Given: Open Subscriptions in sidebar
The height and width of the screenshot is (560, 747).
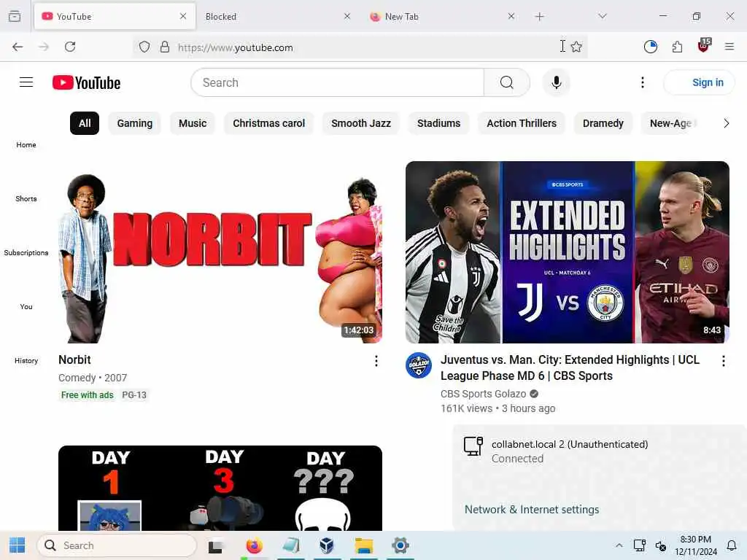Looking at the screenshot, I should (26, 253).
